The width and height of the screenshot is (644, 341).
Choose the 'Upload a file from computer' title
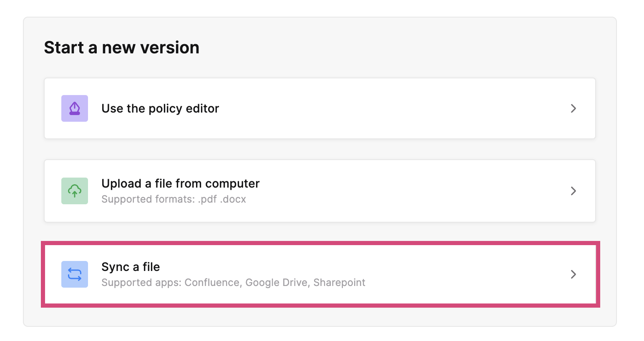(x=181, y=183)
